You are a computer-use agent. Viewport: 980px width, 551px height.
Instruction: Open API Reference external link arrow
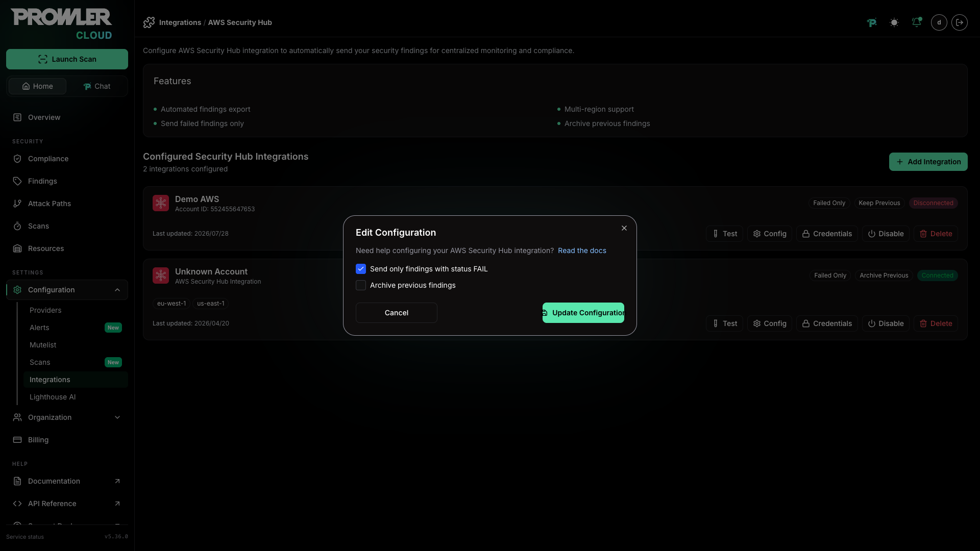click(x=117, y=504)
